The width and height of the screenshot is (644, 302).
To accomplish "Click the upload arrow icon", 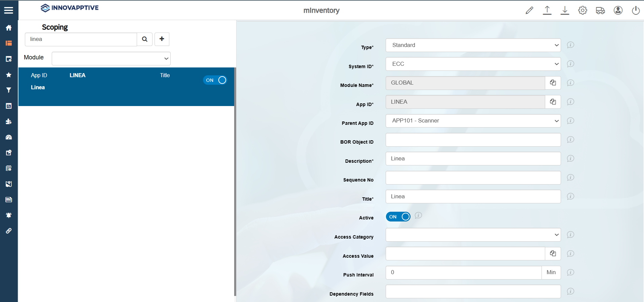I will [x=547, y=10].
